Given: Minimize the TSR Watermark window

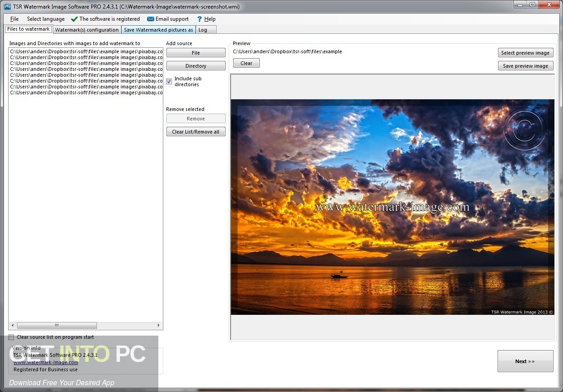Looking at the screenshot, I should [520, 5].
